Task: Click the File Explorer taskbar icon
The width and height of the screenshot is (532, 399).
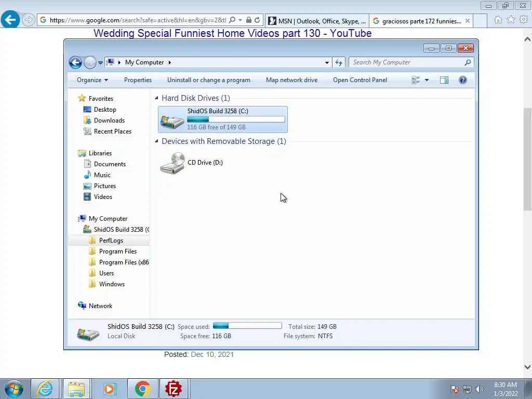Action: [76, 389]
